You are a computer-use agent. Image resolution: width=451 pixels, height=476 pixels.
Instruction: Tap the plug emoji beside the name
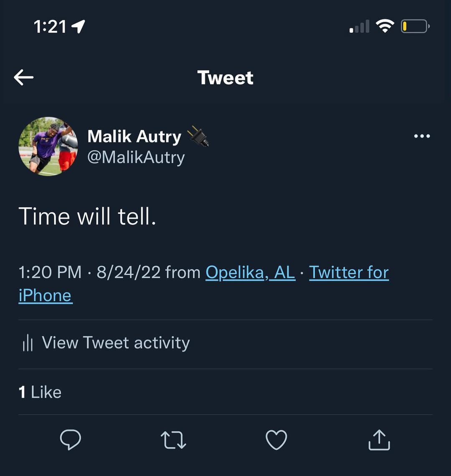(198, 136)
